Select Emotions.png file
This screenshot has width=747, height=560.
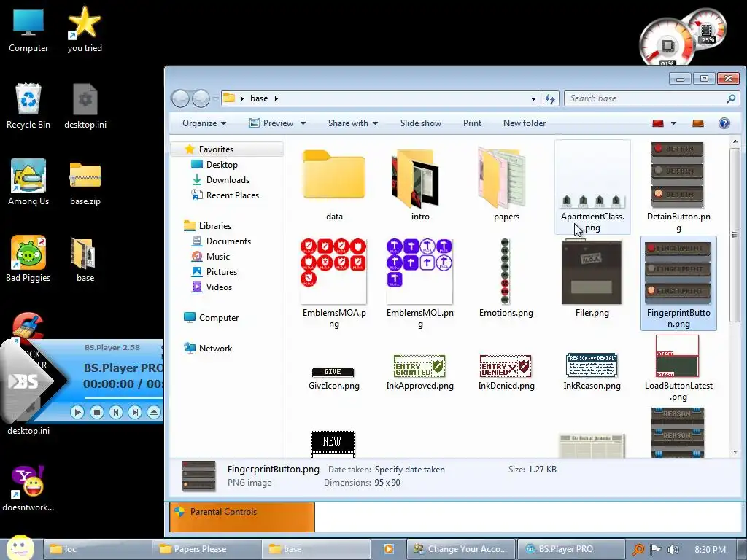pyautogui.click(x=506, y=279)
